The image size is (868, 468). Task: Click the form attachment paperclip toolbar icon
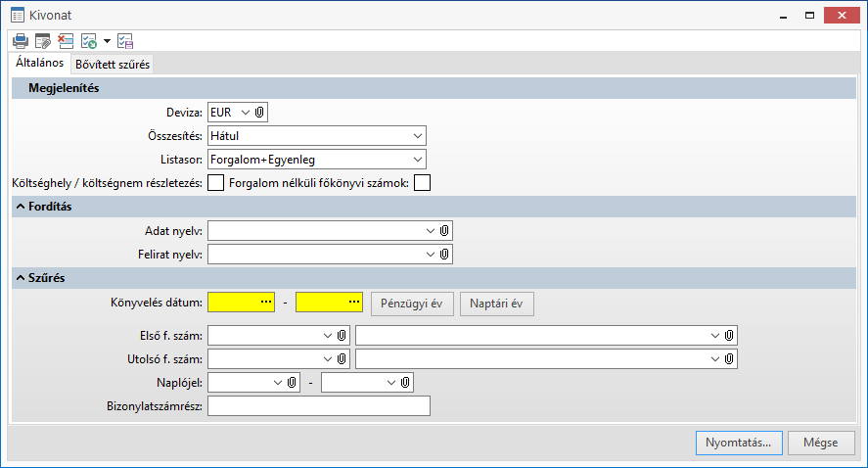[42, 41]
